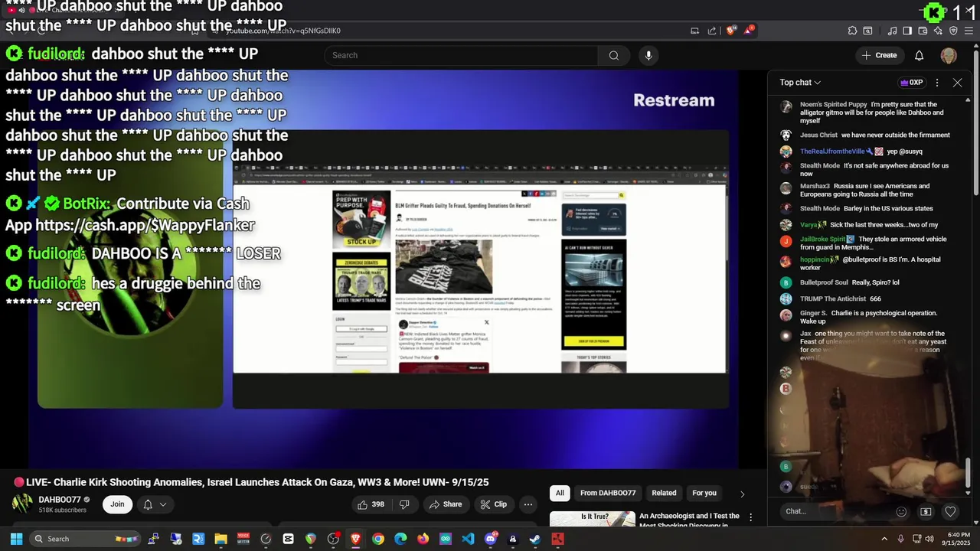Open the chat emoji picker

[x=901, y=512]
